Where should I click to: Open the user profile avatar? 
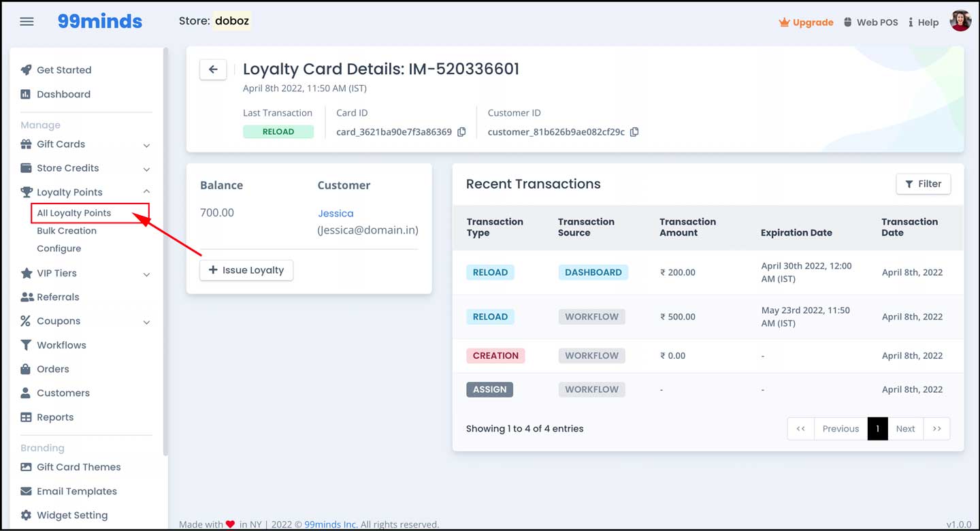click(960, 21)
